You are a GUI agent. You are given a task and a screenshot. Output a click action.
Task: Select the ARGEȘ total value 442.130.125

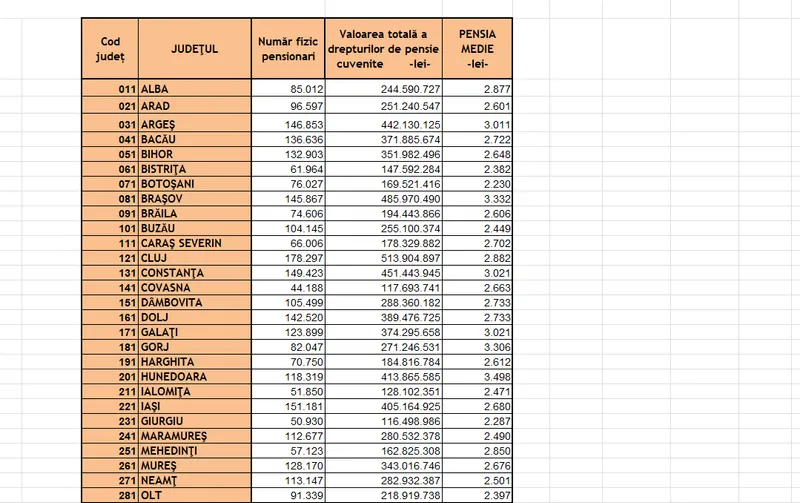point(384,124)
